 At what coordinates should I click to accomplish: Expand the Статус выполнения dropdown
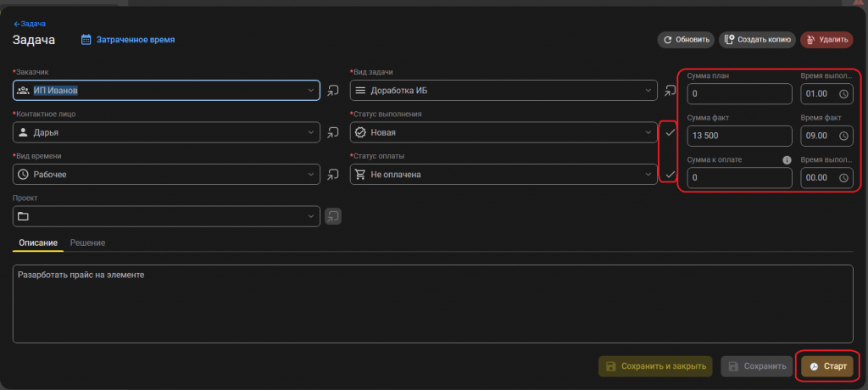[x=648, y=132]
